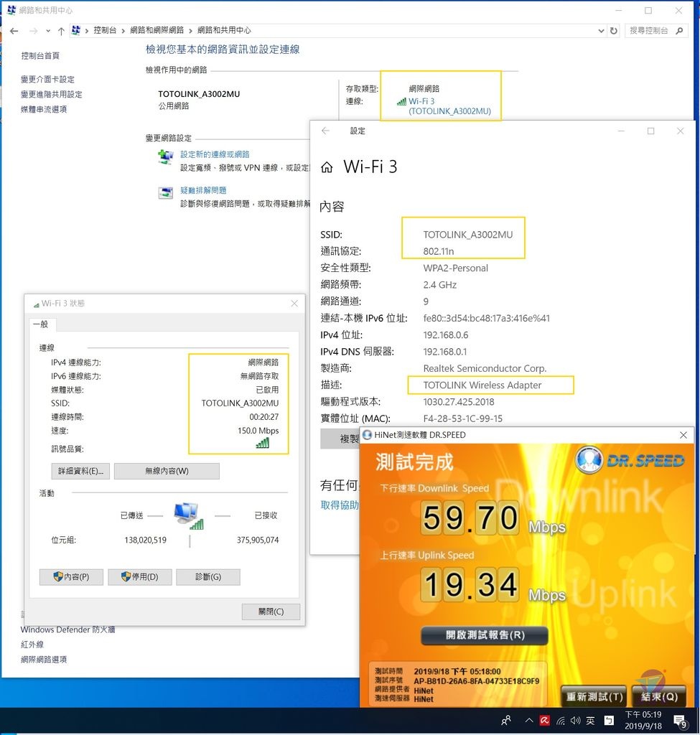Click the forward arrow in Control Panel
The width and height of the screenshot is (700, 735).
click(x=33, y=31)
